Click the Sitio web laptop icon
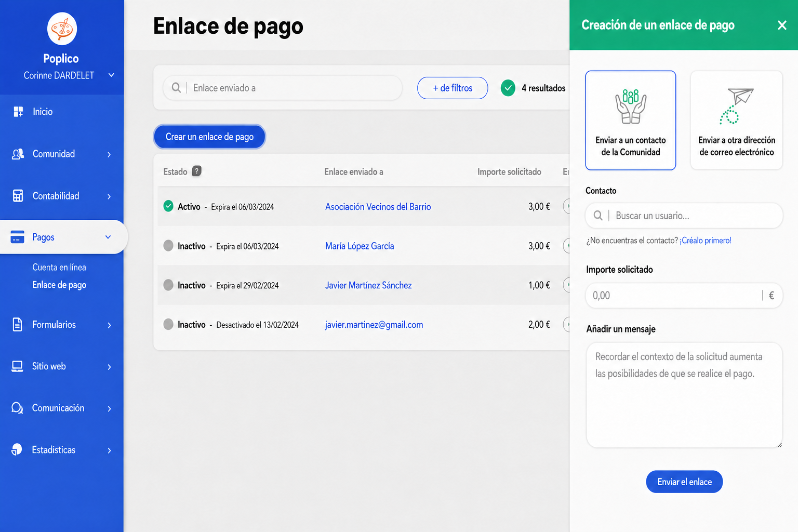The image size is (798, 532). coord(18,366)
